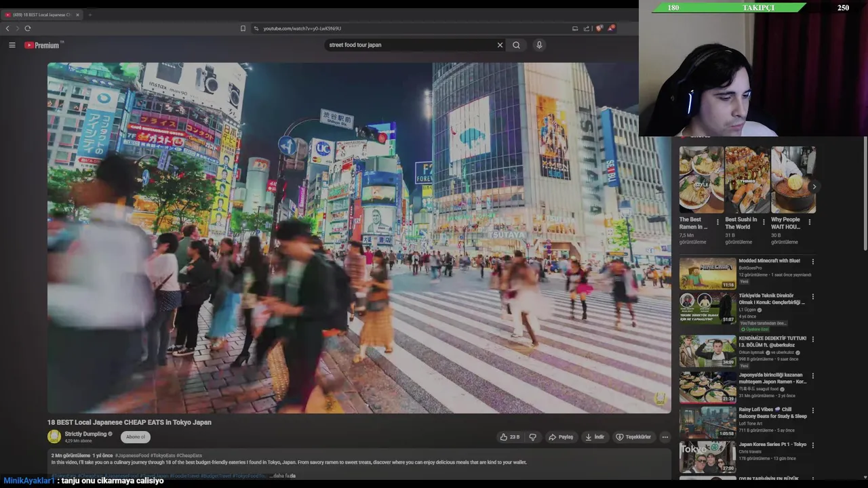Share the video via Paylaş button
868x488 pixels.
(x=561, y=437)
